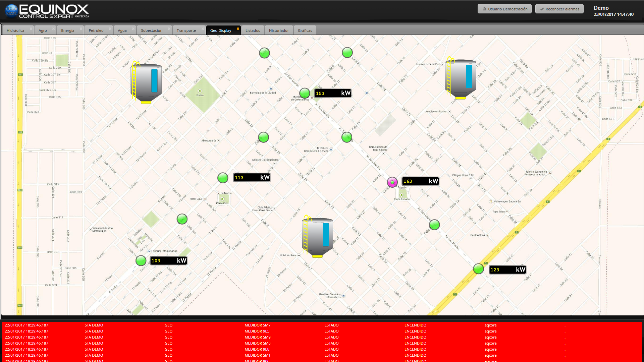Click the Usuario Demostración button
The width and height of the screenshot is (644, 362).
point(504,9)
